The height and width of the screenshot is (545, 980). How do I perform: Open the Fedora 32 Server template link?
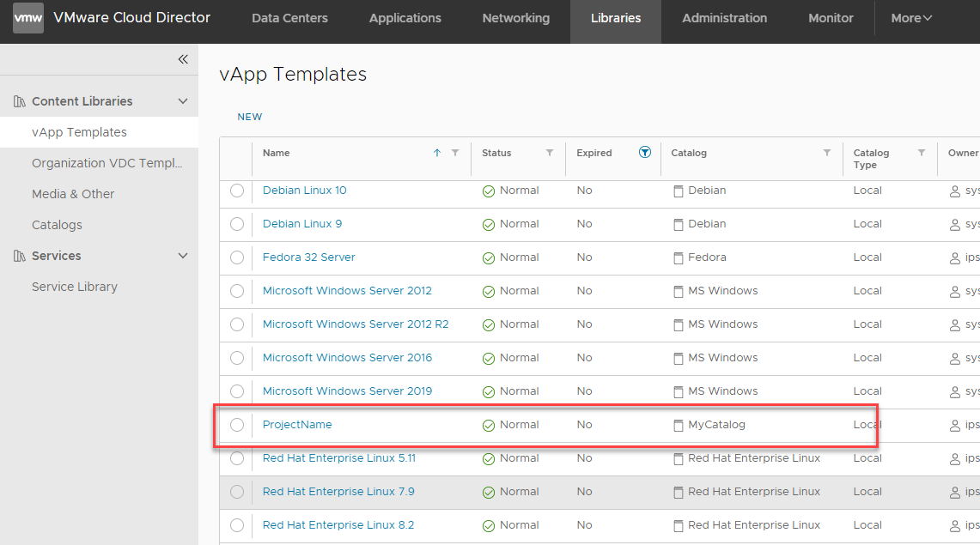[x=308, y=257]
